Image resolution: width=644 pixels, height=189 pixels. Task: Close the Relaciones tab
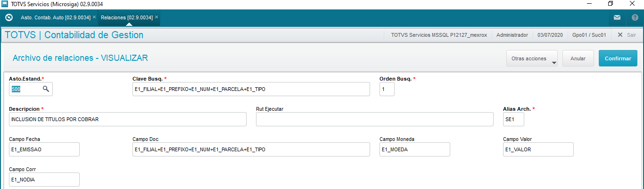[x=157, y=17]
